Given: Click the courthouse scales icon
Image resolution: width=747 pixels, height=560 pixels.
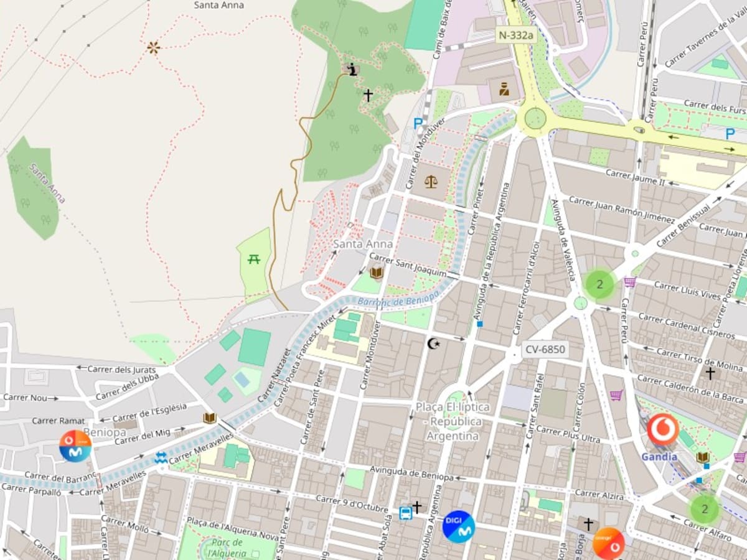Looking at the screenshot, I should point(431,181).
